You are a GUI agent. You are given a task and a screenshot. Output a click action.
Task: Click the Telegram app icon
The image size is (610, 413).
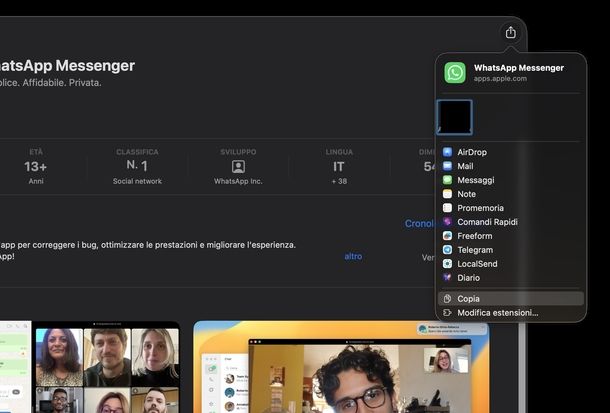pos(447,250)
